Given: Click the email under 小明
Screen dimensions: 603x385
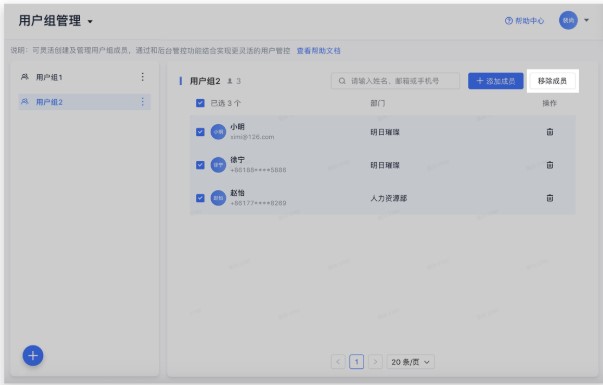Looking at the screenshot, I should coord(252,137).
